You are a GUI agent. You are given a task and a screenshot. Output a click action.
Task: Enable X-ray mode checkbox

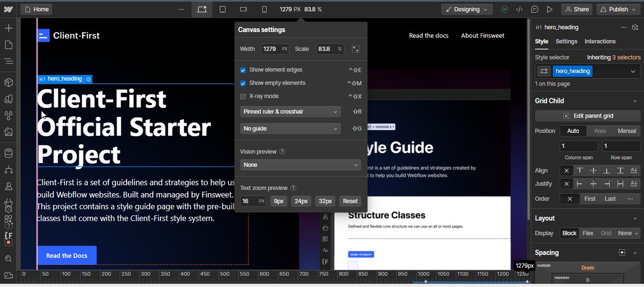(243, 96)
